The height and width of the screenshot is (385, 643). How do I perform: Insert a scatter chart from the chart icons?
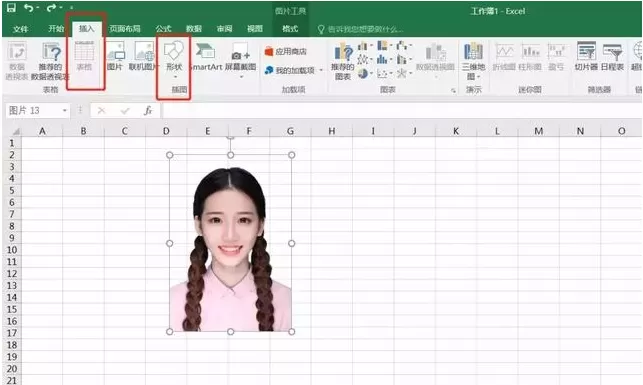tap(382, 74)
